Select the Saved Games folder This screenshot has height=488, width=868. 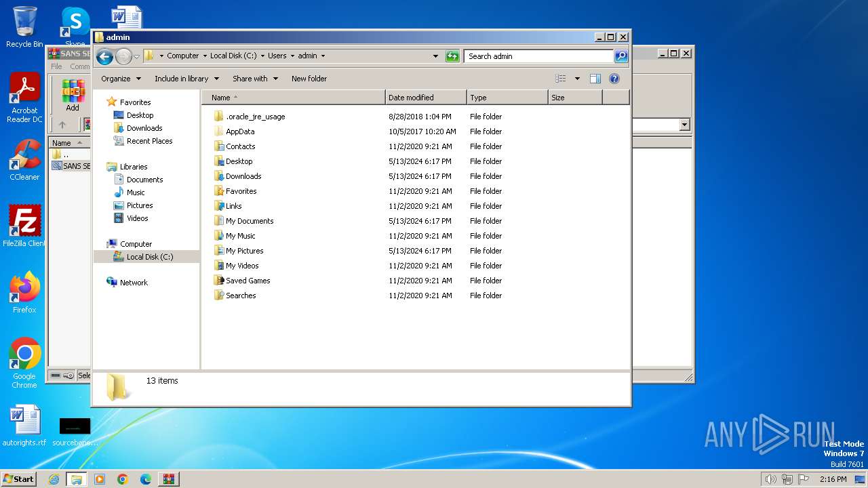248,281
